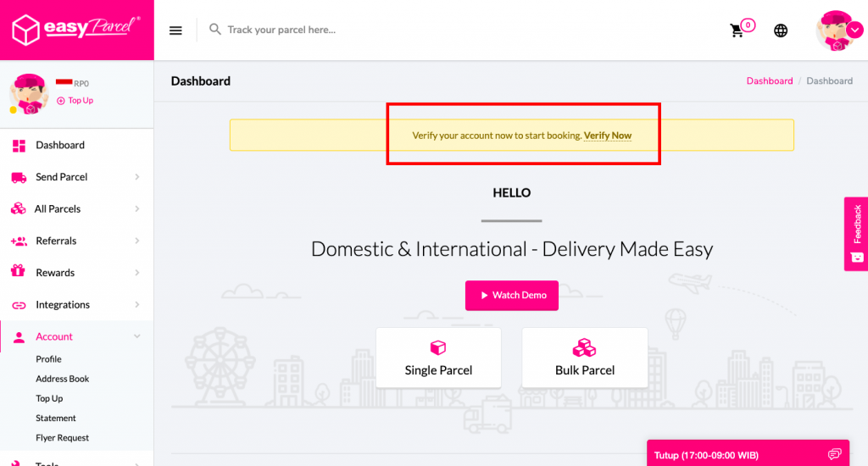Open the shopping cart icon
The width and height of the screenshot is (868, 466).
737,31
